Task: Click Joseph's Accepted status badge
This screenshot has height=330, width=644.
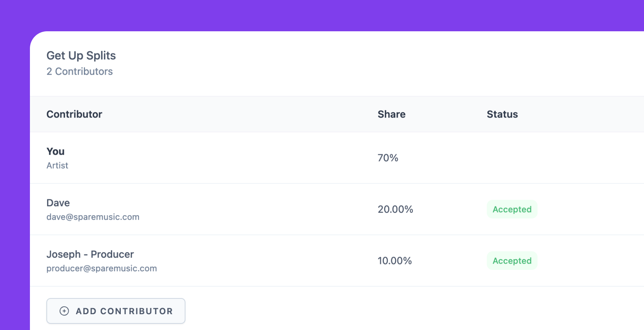Action: tap(512, 261)
